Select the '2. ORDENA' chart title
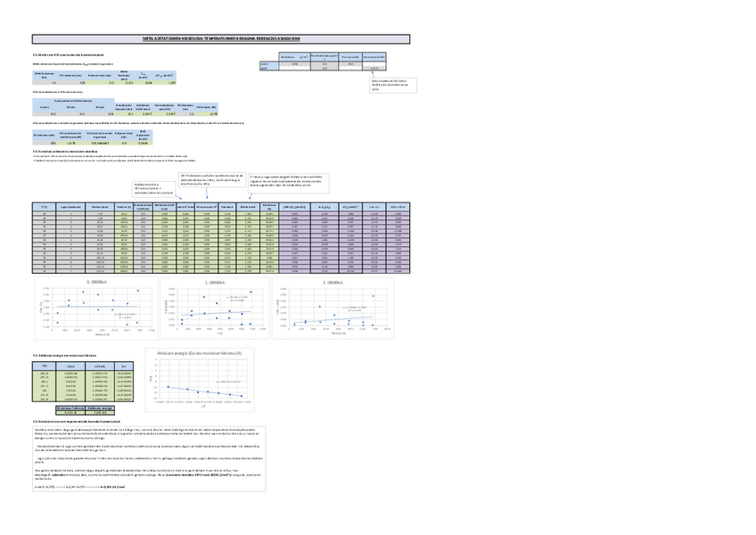The width and height of the screenshot is (756, 535). click(333, 283)
